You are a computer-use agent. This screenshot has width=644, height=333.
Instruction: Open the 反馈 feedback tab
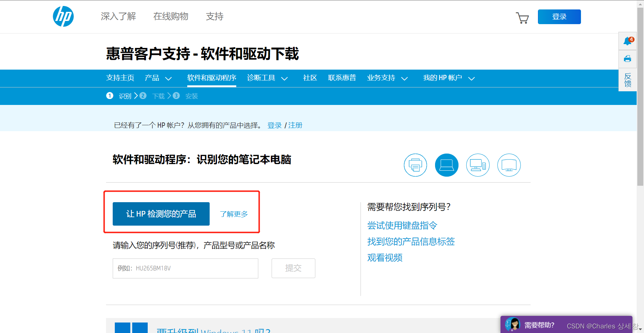pos(628,80)
